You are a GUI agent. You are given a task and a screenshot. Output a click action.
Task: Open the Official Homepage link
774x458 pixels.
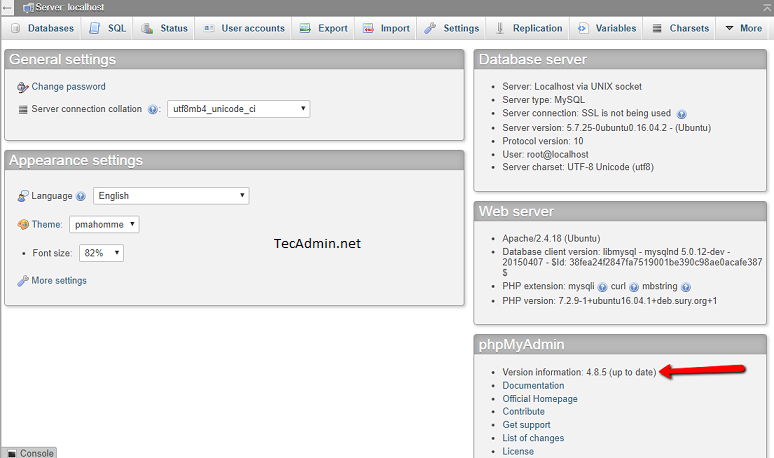tap(540, 399)
